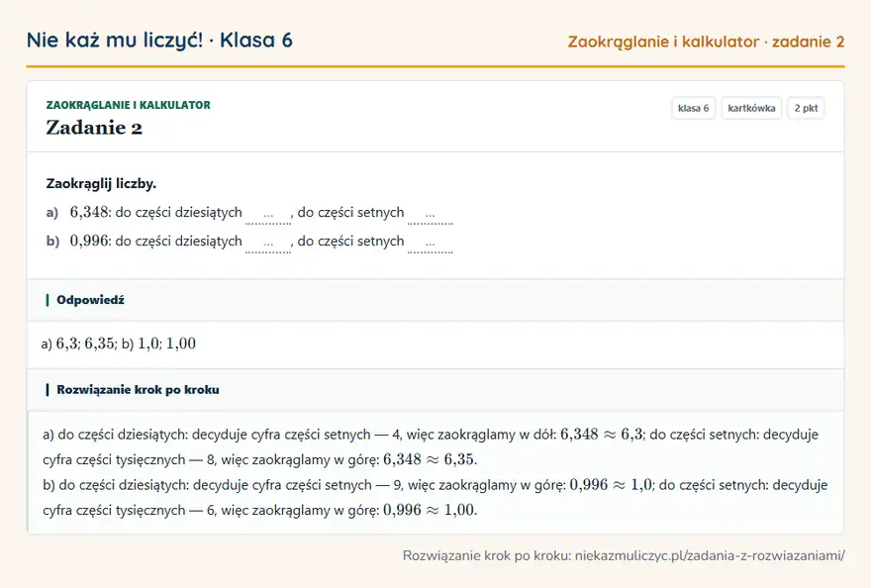Click the tenths blank for 6,348
871x588 pixels.
268,214
